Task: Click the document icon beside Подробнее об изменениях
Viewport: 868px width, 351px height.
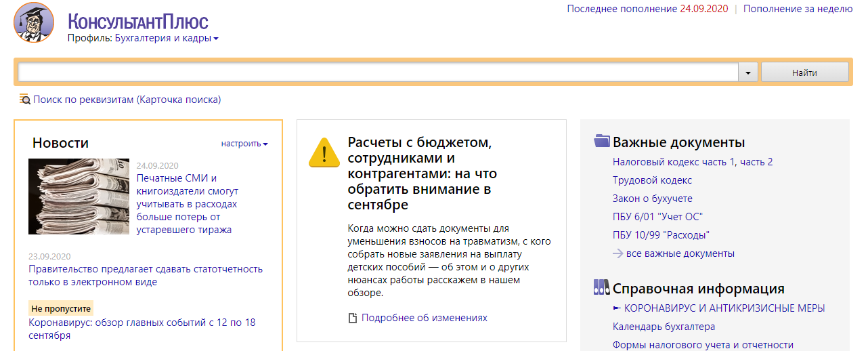Action: click(352, 318)
